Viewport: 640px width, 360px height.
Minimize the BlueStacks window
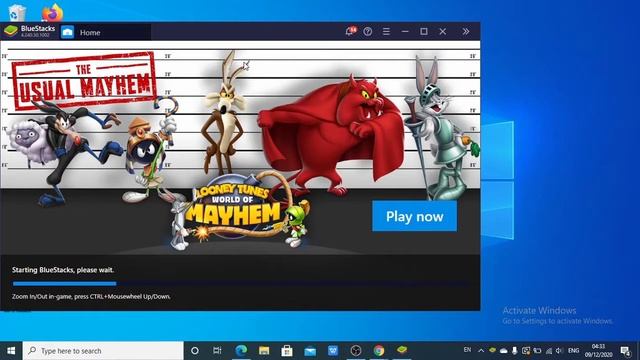405,31
